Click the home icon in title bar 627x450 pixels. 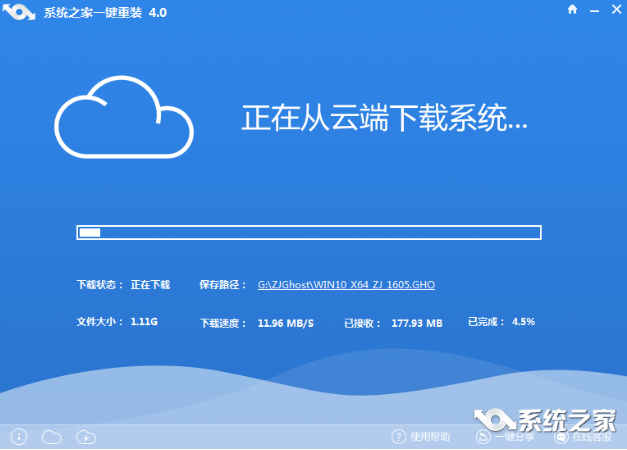point(571,10)
